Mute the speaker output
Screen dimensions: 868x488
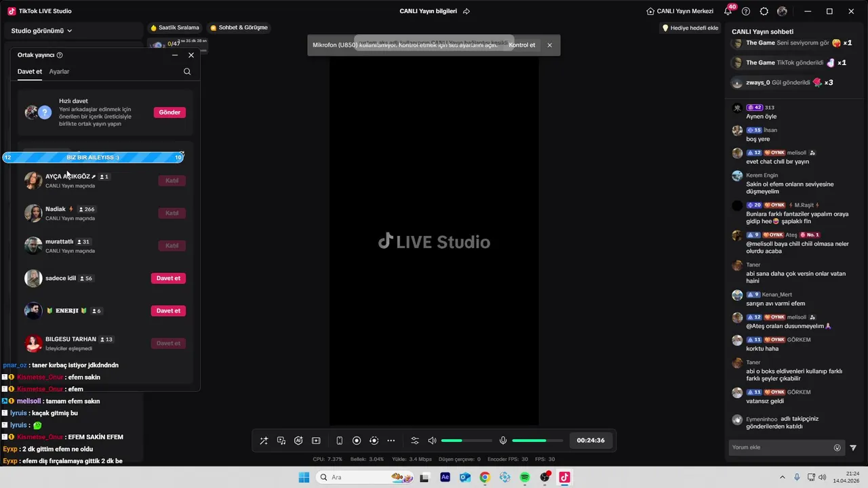(433, 441)
